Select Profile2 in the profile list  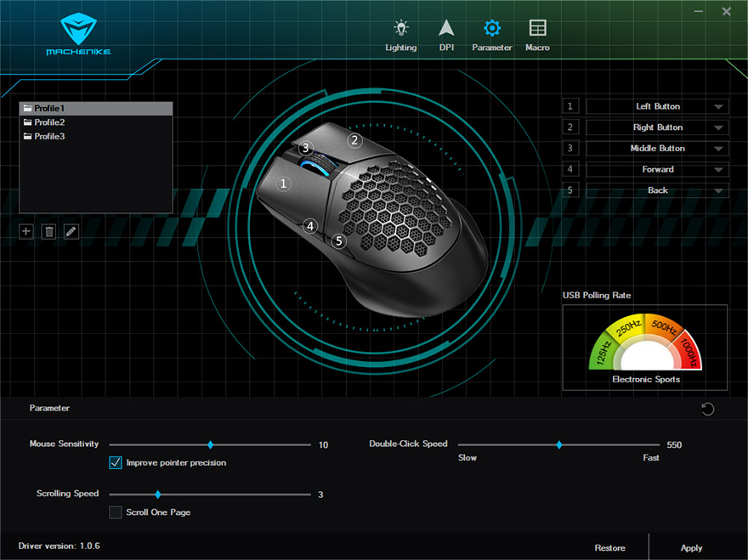pyautogui.click(x=95, y=122)
